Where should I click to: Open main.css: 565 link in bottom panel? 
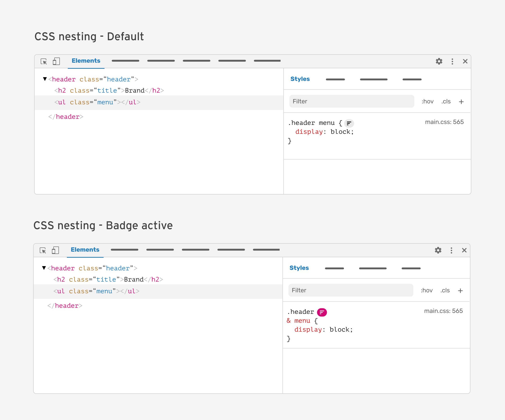tap(443, 311)
